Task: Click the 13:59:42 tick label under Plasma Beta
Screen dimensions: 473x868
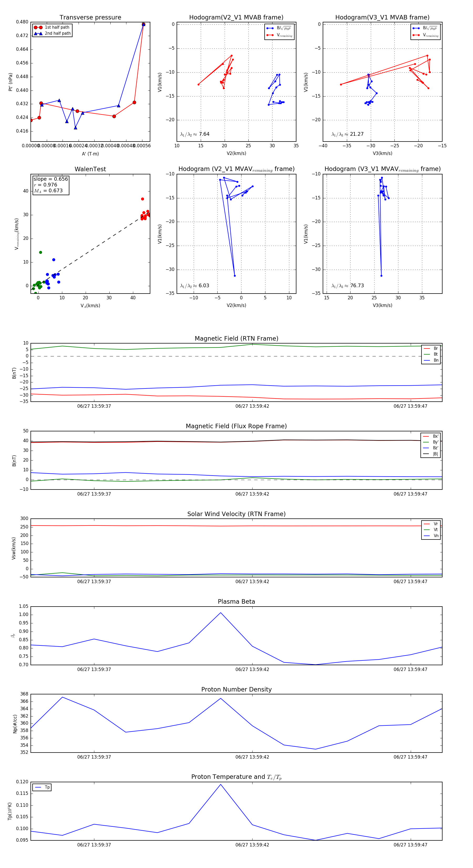Action: tap(252, 669)
